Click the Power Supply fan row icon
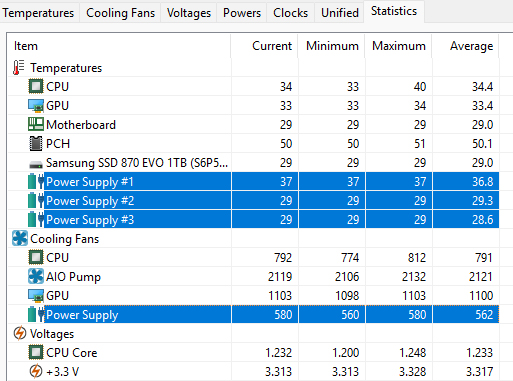Viewport: 513px width, 381px height. point(36,314)
